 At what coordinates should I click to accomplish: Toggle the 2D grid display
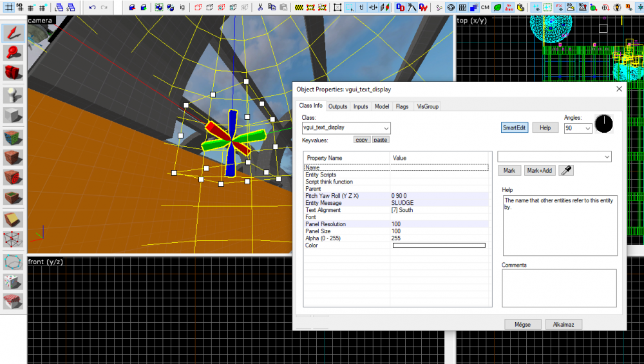pyautogui.click(x=10, y=8)
